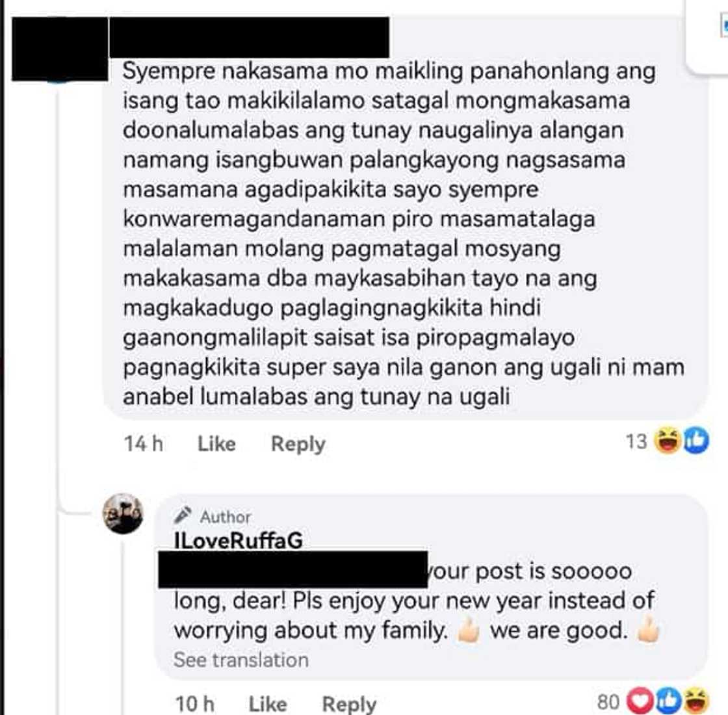Open the 10 h timestamp link
Screen dimensions: 728x715
pos(194,703)
